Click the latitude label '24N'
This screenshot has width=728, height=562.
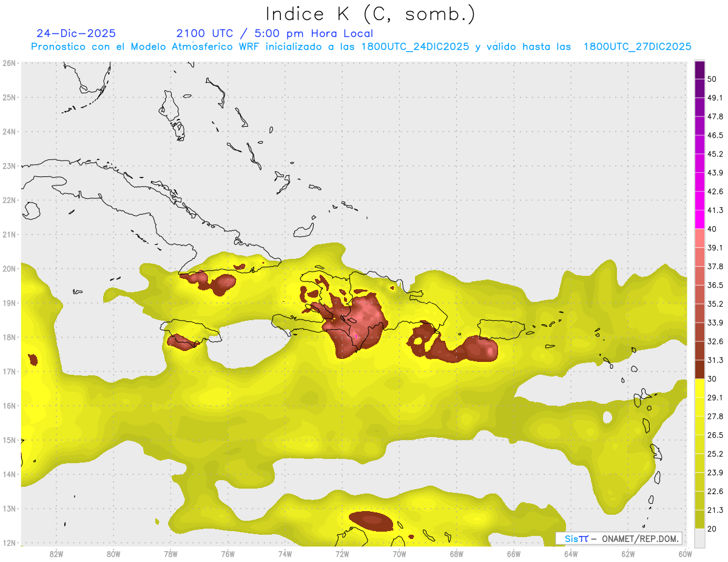[9, 132]
